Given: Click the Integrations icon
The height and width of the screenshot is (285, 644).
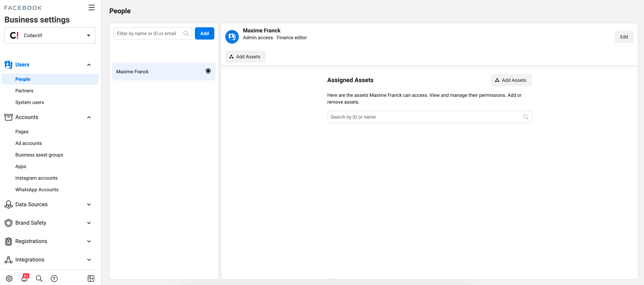Looking at the screenshot, I should (x=9, y=260).
